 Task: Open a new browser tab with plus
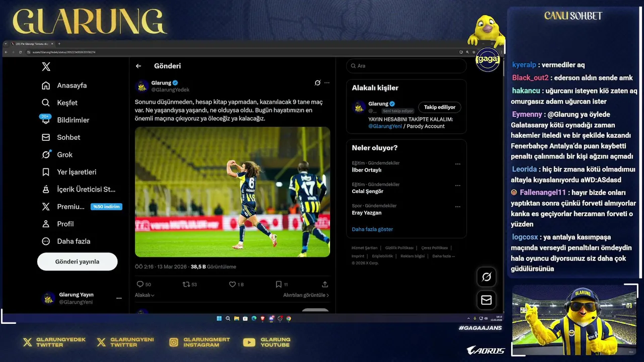pyautogui.click(x=59, y=44)
